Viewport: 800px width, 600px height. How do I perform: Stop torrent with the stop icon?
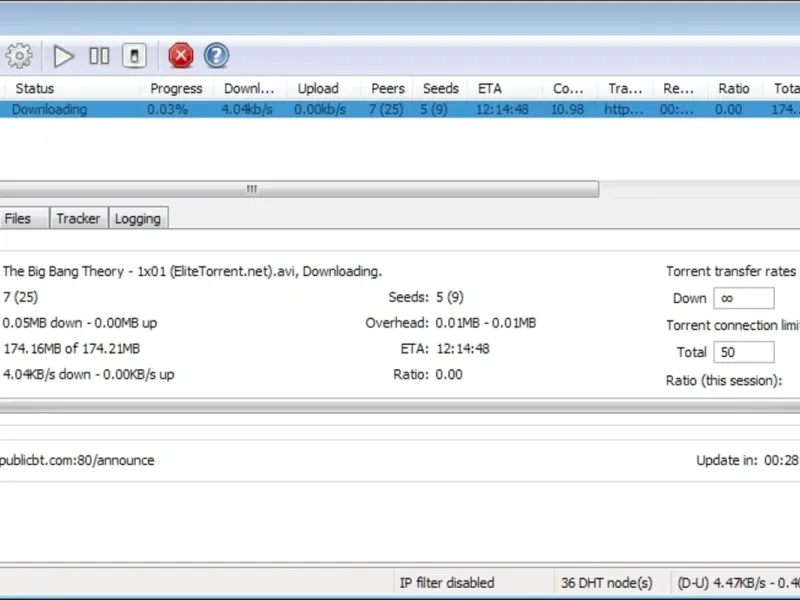tap(134, 56)
